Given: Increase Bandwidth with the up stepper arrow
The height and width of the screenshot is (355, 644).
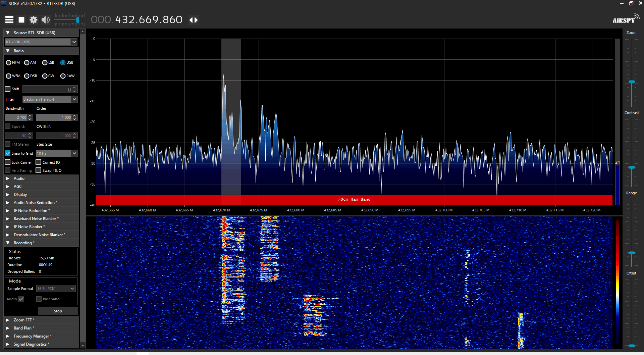Looking at the screenshot, I should click(x=30, y=116).
